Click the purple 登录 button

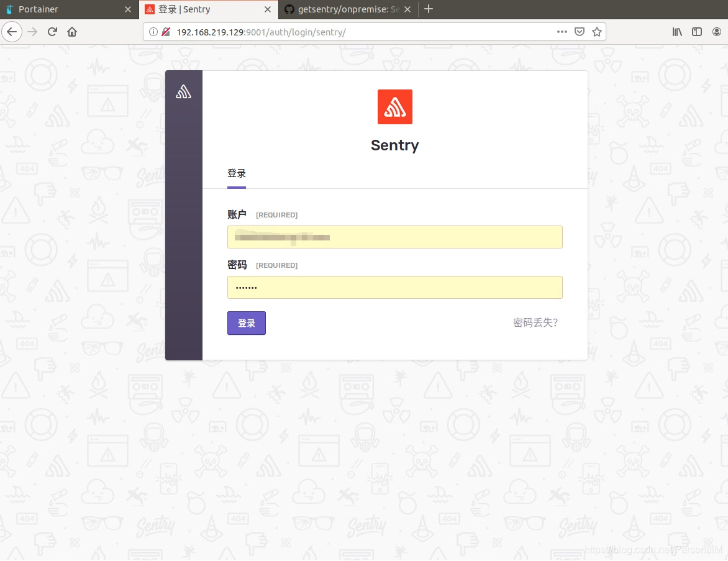247,323
